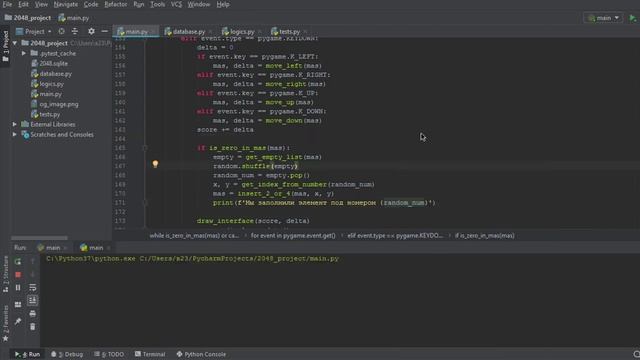Open the Help menu

point(223,4)
